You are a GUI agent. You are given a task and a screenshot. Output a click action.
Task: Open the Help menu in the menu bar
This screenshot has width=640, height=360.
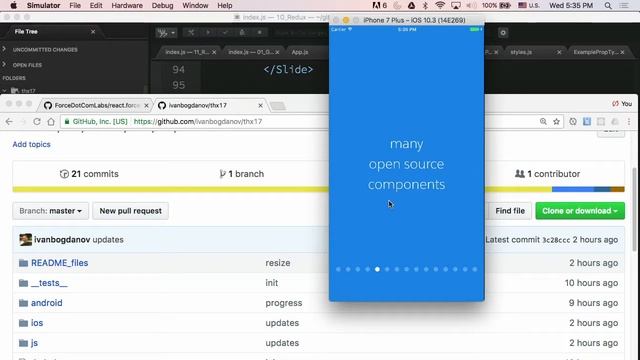click(224, 5)
